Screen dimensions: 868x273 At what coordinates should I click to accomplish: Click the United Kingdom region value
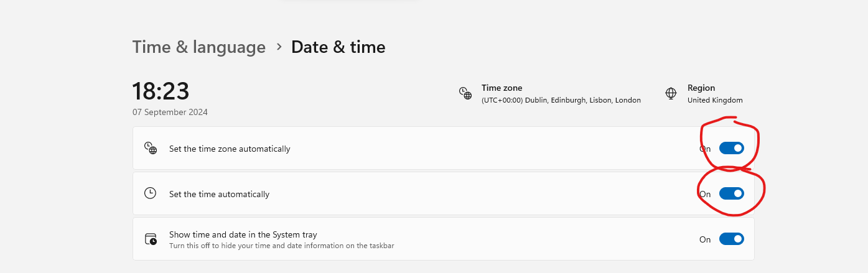[x=714, y=100]
